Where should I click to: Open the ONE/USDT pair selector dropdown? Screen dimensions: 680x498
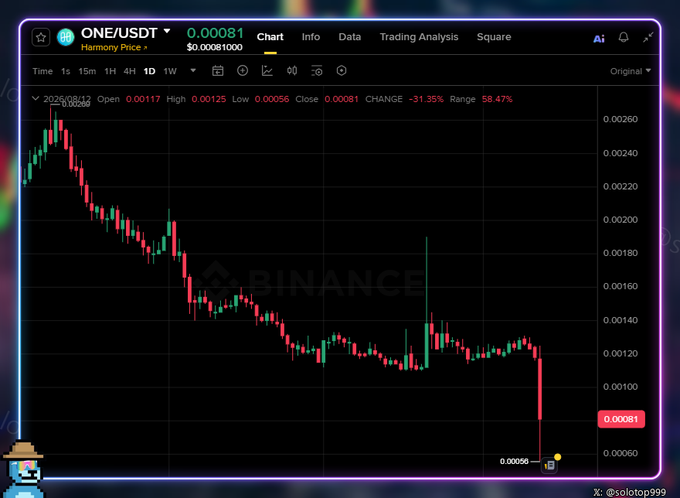pos(167,31)
